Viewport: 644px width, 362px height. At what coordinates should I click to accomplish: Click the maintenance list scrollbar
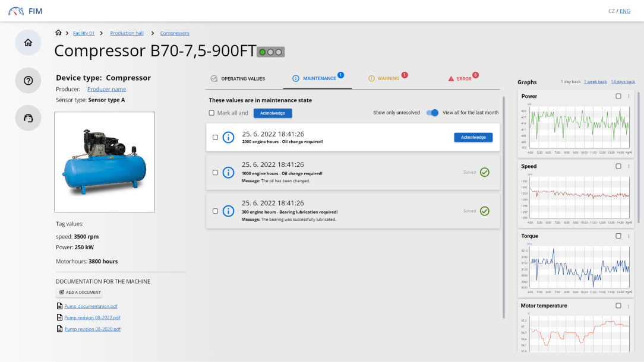(504, 207)
